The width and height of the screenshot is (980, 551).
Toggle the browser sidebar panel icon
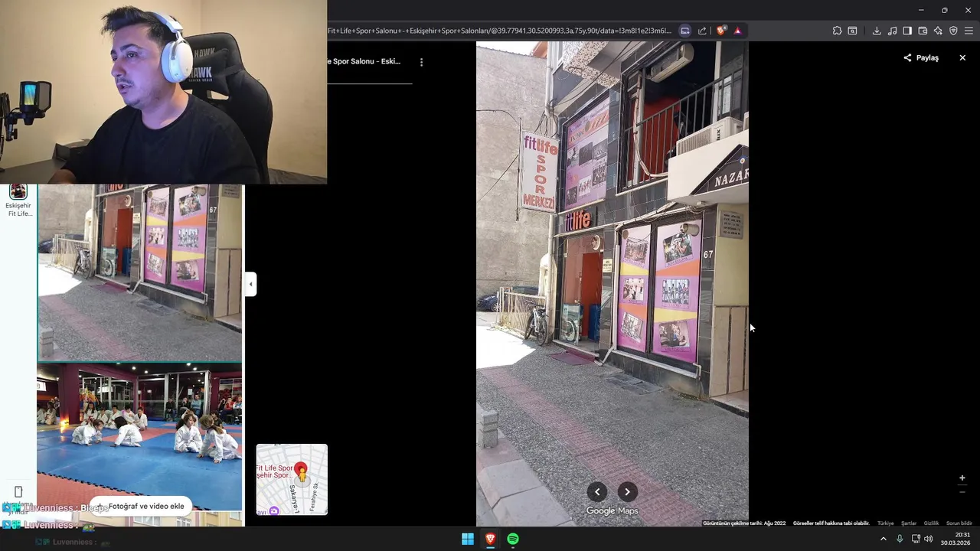pyautogui.click(x=907, y=31)
